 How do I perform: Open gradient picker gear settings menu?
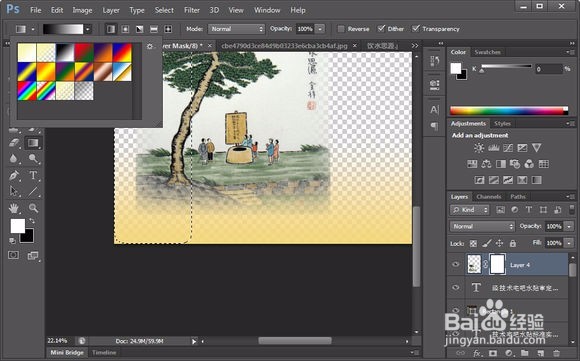[x=150, y=47]
